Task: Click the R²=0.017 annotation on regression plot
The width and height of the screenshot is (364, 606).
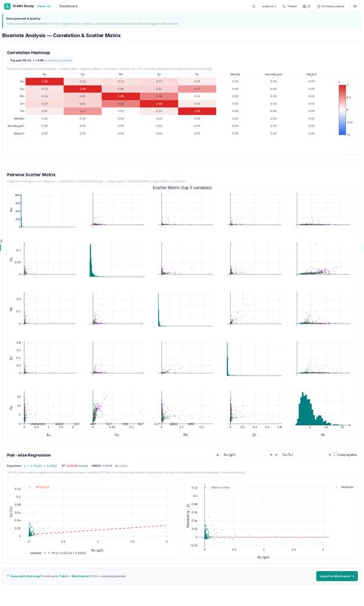Action: click(43, 487)
